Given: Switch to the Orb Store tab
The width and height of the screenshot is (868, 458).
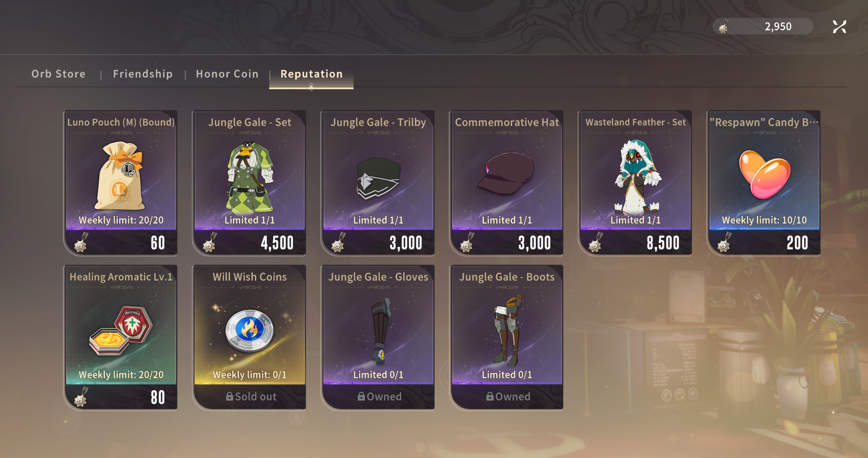Looking at the screenshot, I should (x=59, y=74).
